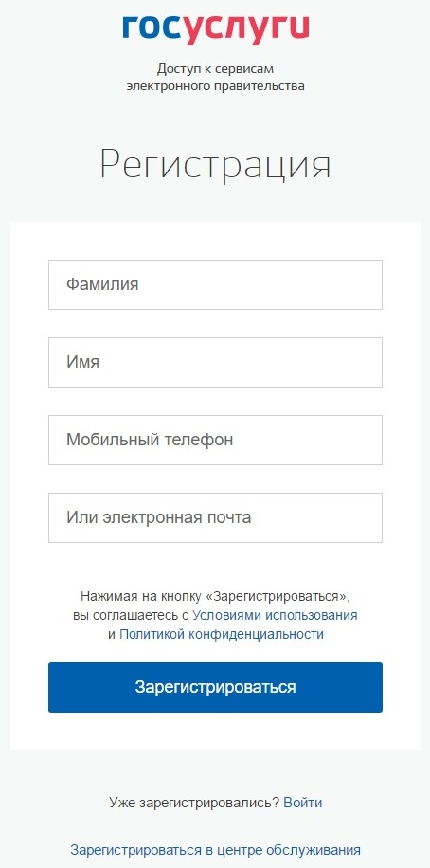Open the Политикой конфиденциальности link
Screen dimensions: 430x868
[x=222, y=634]
